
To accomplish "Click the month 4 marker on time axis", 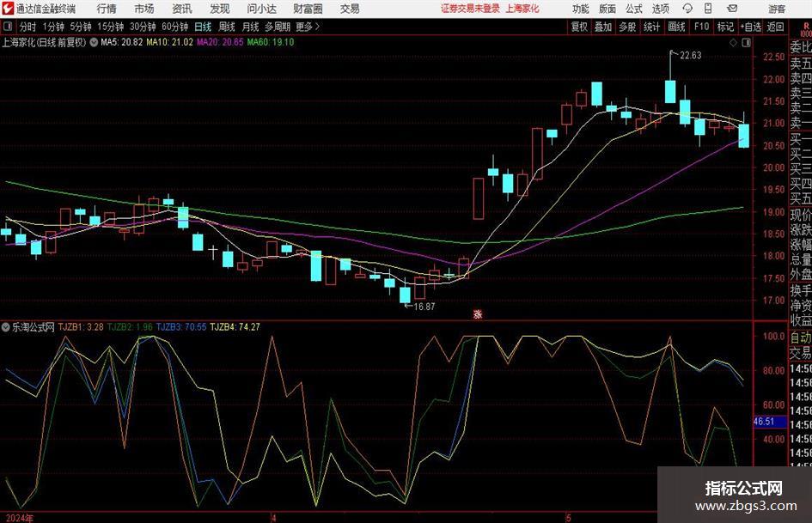I will point(273,518).
